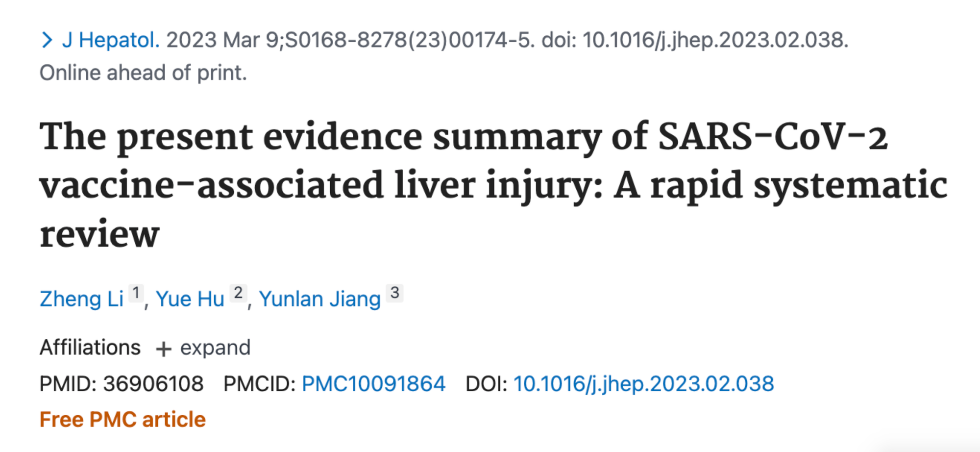Click the doi text in citation line
Screen dimensions: 980x452
point(695,40)
